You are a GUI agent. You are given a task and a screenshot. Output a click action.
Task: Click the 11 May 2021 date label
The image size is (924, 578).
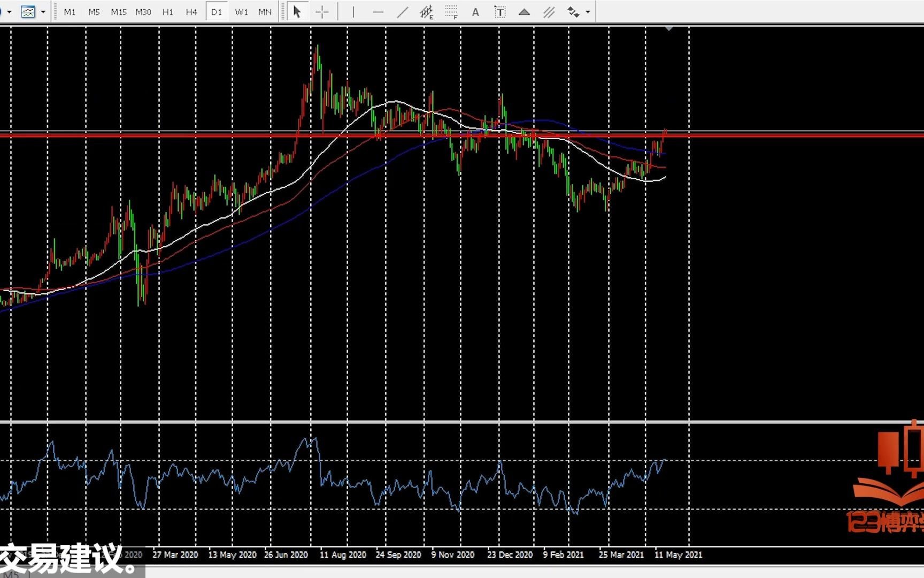pyautogui.click(x=678, y=555)
